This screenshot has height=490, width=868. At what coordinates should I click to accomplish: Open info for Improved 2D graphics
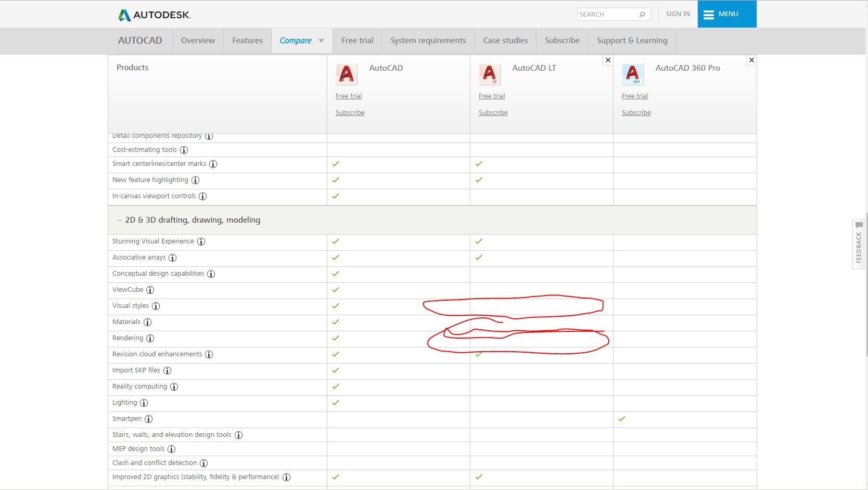[286, 477]
